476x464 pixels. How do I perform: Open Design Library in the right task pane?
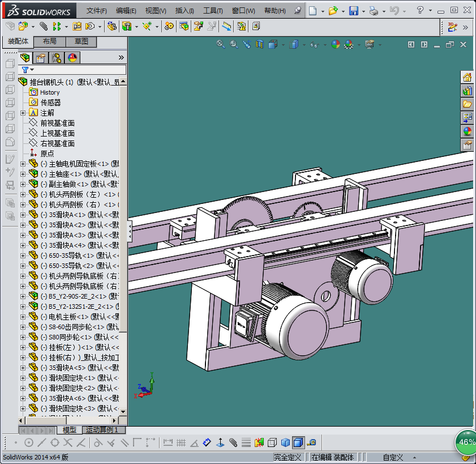(468, 91)
